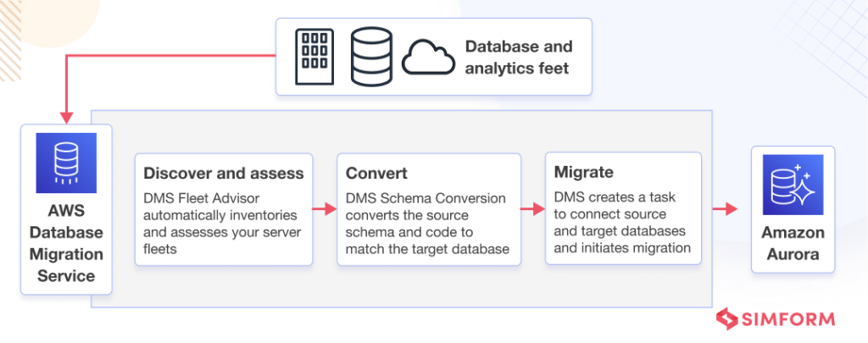The image size is (868, 343).
Task: Click the DMS creates a task description
Action: (623, 223)
